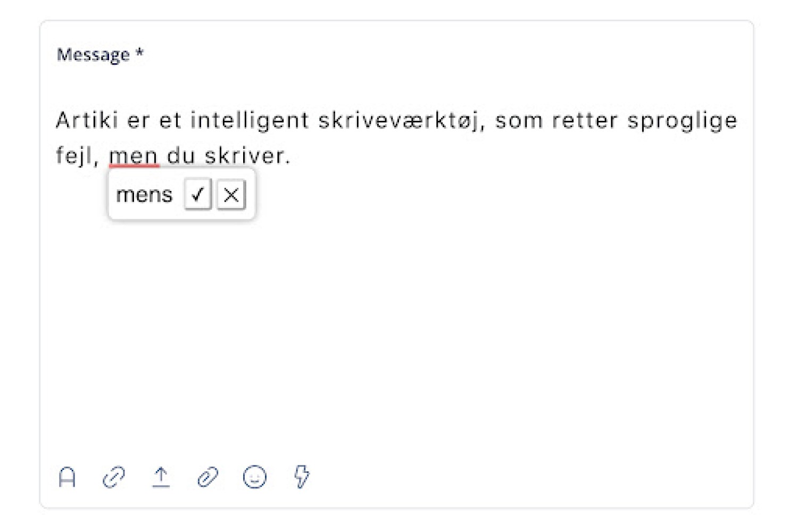Place the cursor on the word 'sproglige'
Image resolution: width=798 pixels, height=532 pixels.
tap(683, 121)
